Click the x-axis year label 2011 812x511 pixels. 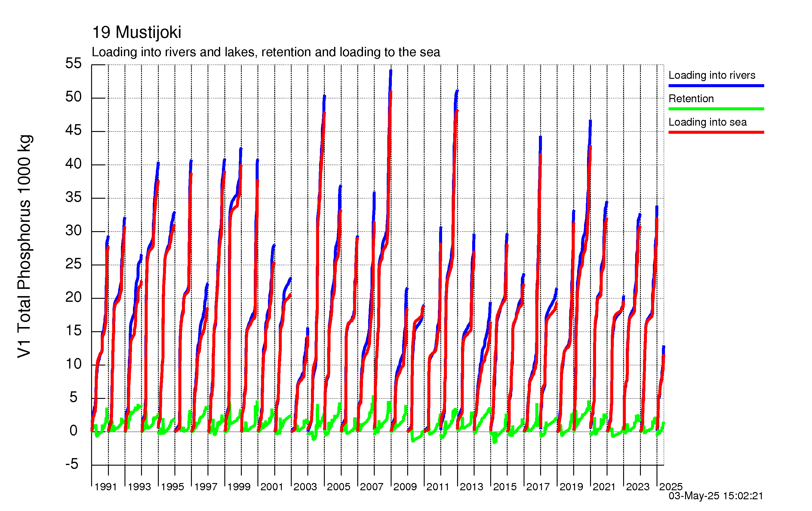pyautogui.click(x=438, y=487)
